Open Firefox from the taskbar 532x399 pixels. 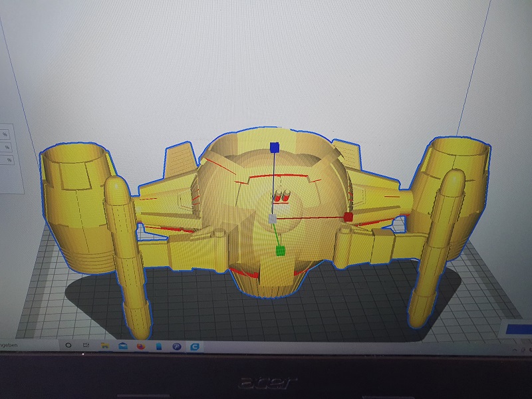coord(141,346)
